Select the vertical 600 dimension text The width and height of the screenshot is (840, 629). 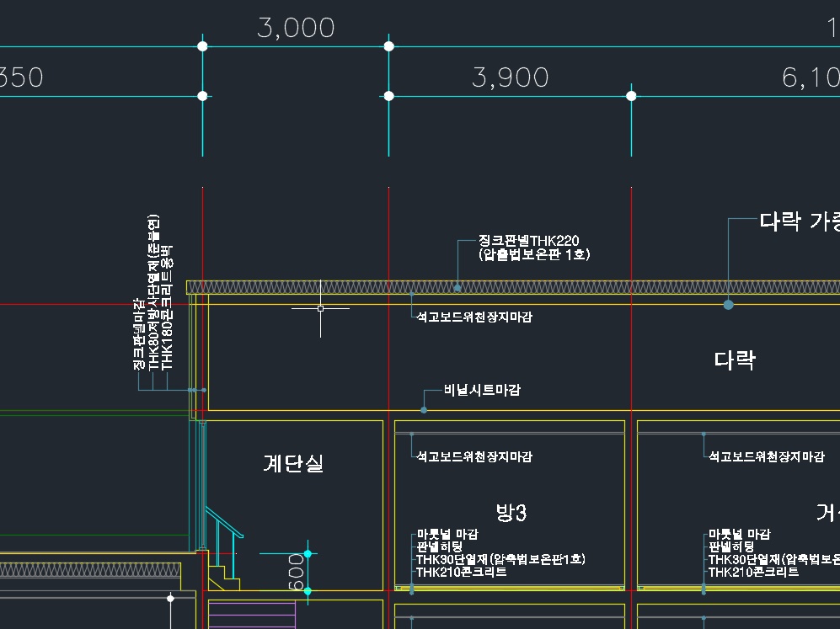[297, 572]
